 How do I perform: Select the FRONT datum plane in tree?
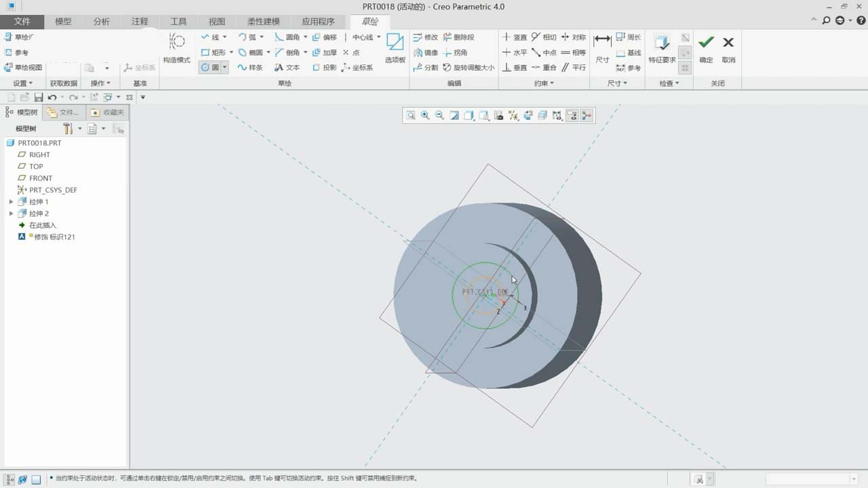point(41,178)
